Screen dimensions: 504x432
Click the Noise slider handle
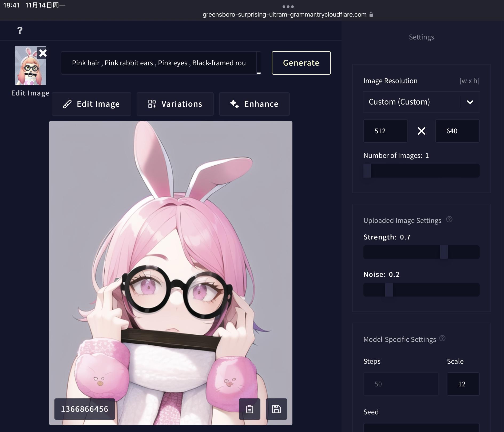point(389,290)
